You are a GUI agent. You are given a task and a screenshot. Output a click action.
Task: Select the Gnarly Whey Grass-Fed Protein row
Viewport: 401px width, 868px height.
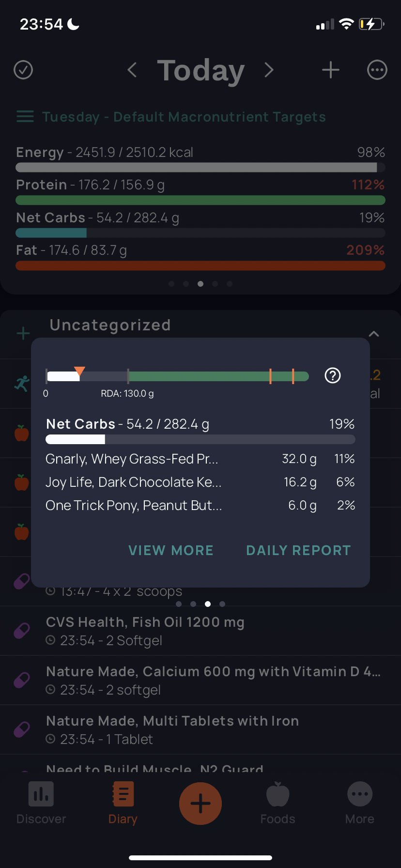[200, 459]
